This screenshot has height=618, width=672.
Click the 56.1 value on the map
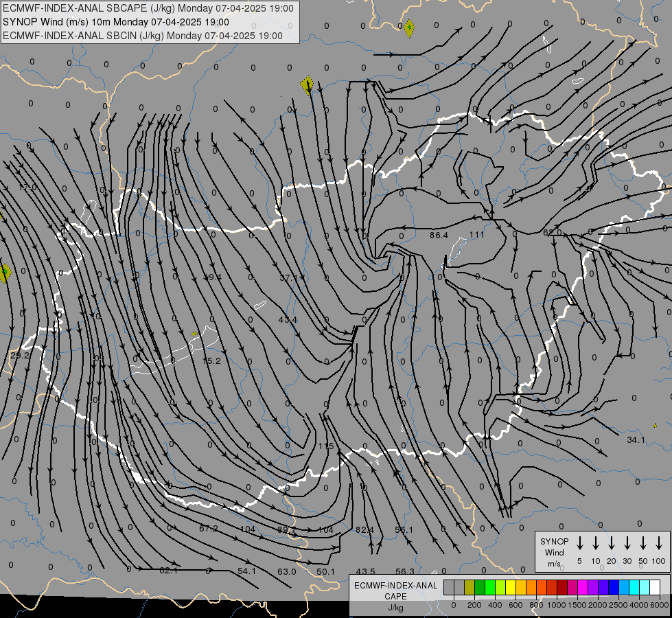coord(404,530)
